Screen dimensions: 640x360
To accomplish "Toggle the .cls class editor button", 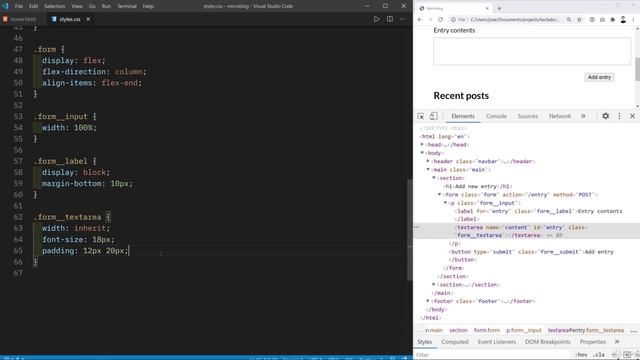I will pyautogui.click(x=599, y=355).
